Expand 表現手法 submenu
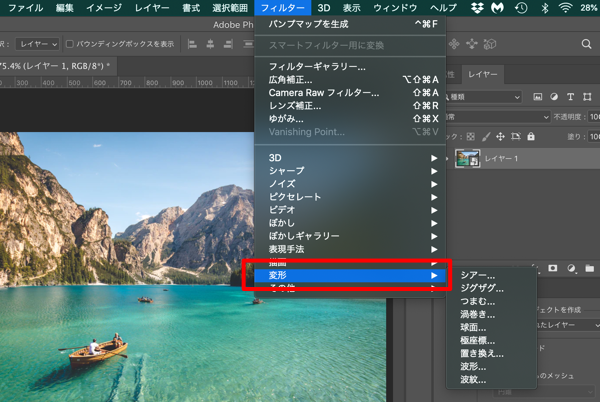Viewport: 600px width, 402px height. pyautogui.click(x=350, y=249)
